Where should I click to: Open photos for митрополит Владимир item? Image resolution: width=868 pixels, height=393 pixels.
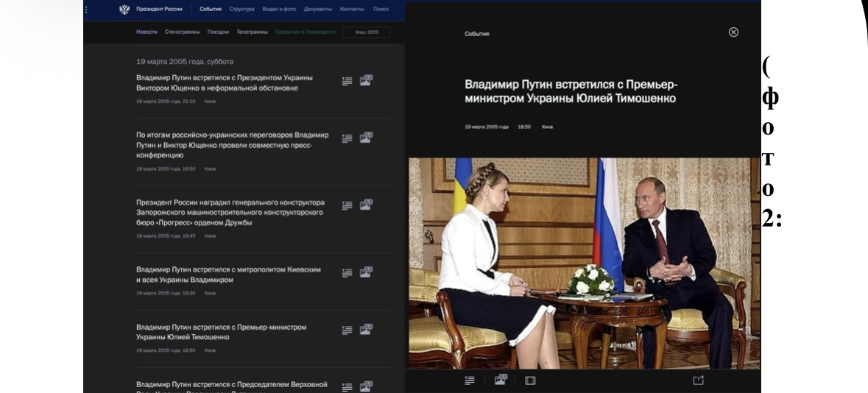366,272
